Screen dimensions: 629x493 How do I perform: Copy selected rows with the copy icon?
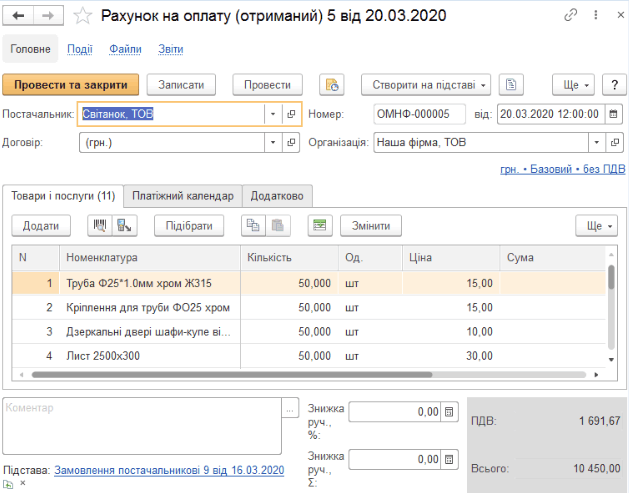click(253, 225)
